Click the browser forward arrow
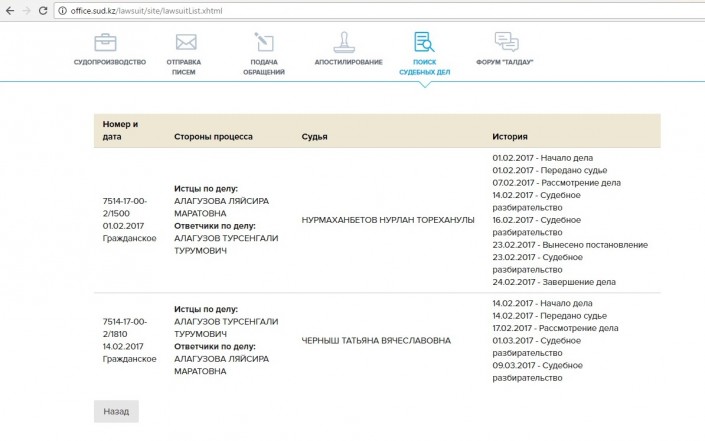This screenshot has height=441, width=705. 26,10
